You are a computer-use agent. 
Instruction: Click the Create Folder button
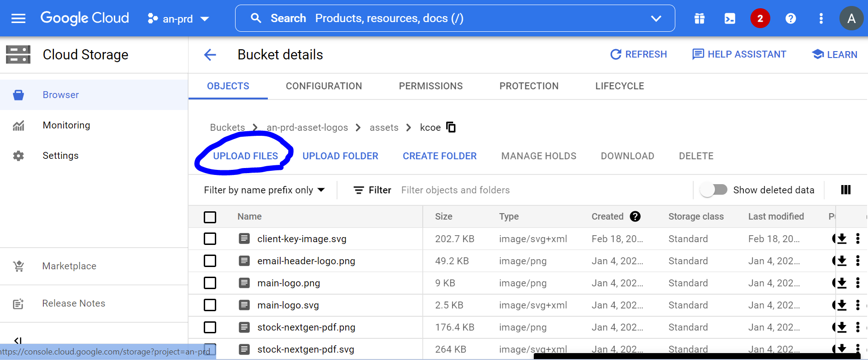click(x=440, y=156)
